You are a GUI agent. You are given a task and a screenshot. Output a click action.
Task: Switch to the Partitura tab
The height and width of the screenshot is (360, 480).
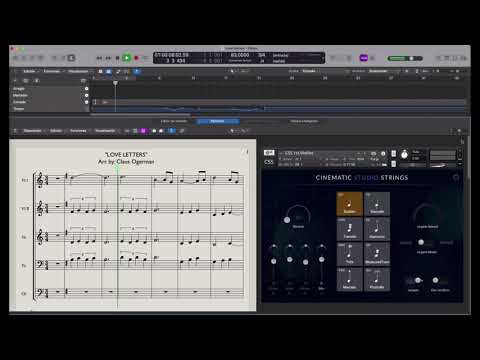click(x=217, y=121)
